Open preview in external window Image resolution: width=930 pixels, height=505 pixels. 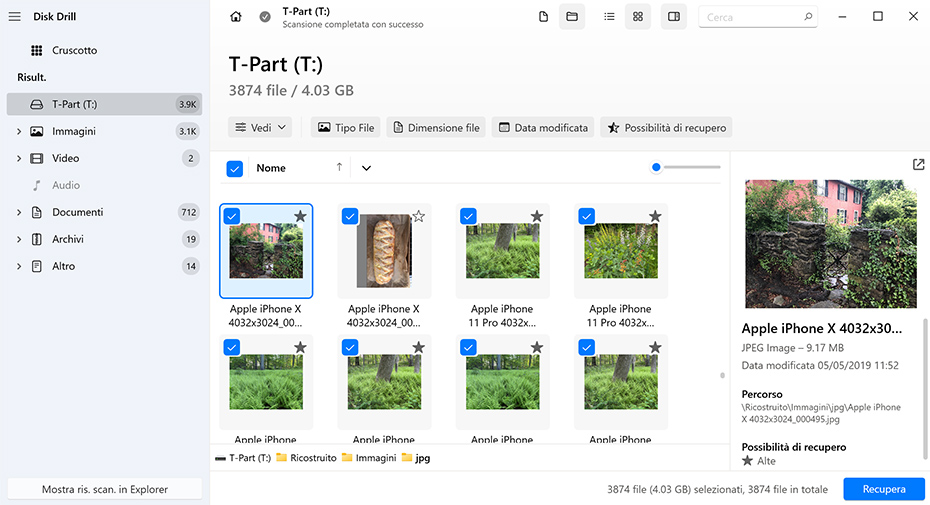(919, 165)
